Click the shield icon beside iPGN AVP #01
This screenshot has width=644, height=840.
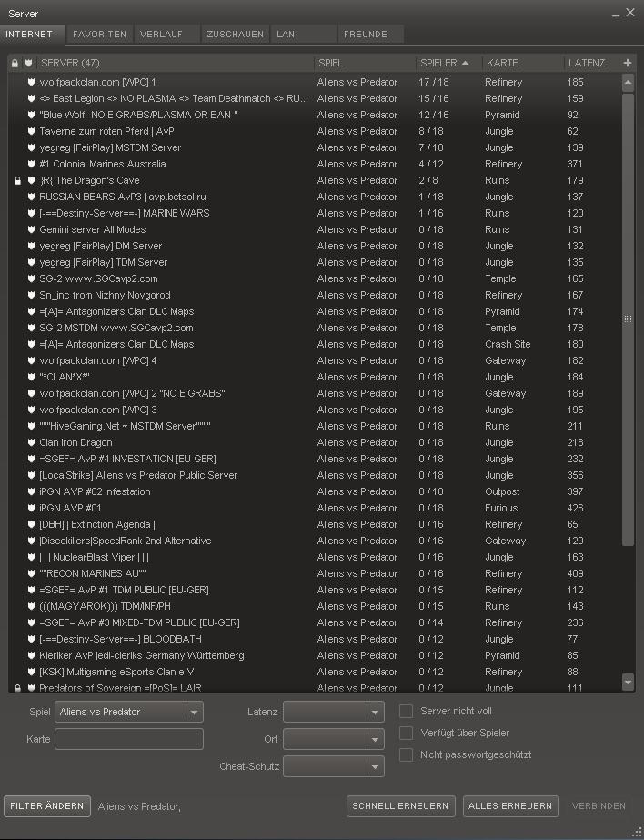click(31, 509)
